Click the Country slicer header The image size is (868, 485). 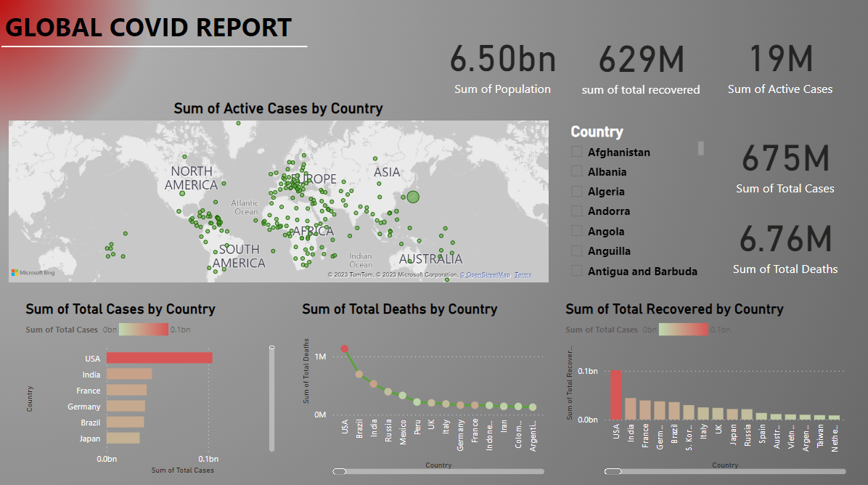(597, 131)
